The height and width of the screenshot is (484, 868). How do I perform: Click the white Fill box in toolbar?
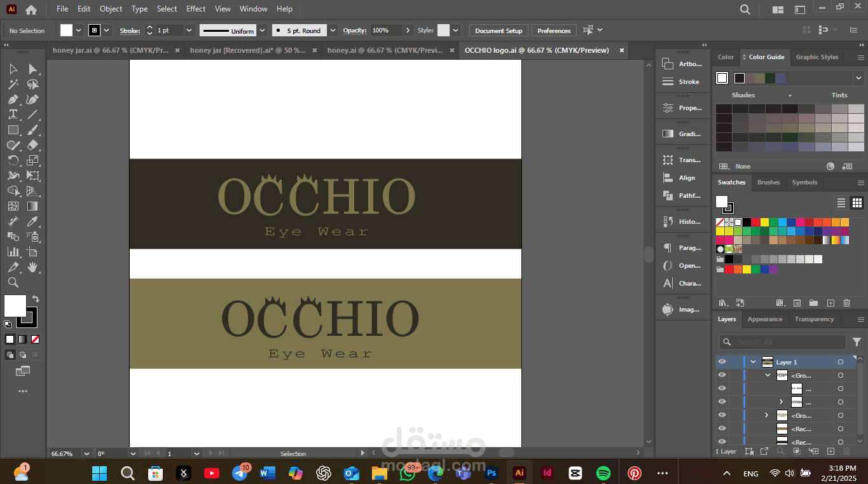click(15, 306)
